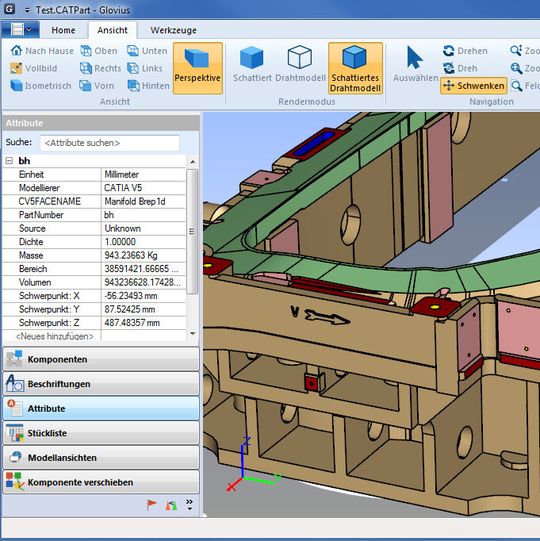The image size is (540, 541).
Task: Go to the Nach Hause home view
Action: click(42, 51)
